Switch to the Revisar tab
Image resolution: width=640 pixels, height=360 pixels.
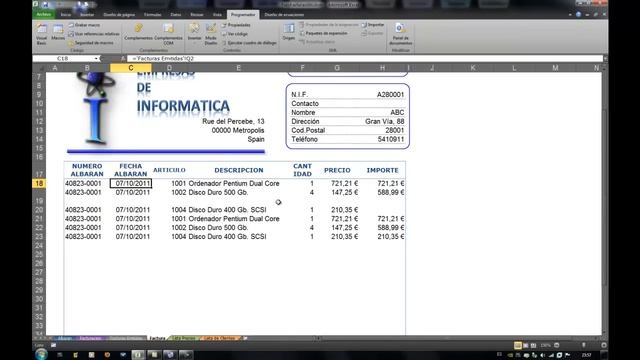click(197, 14)
